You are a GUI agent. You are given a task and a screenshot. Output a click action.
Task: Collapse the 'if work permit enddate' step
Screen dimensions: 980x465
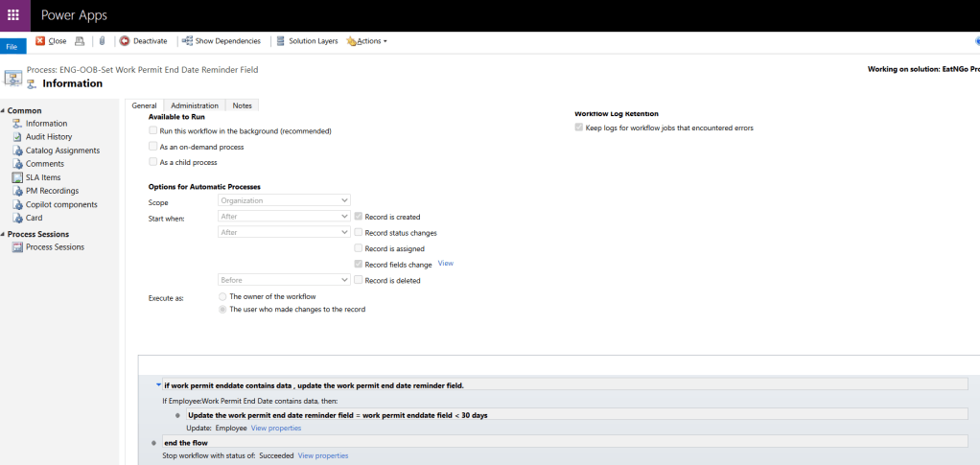(158, 385)
